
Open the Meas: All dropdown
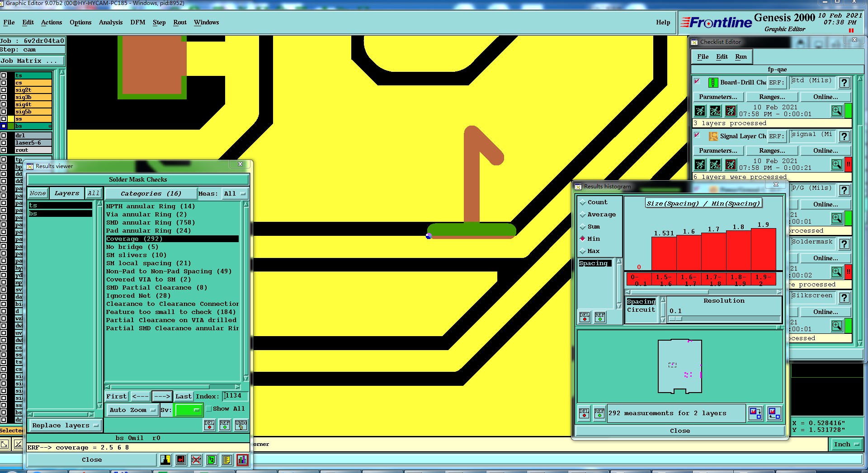(x=235, y=194)
